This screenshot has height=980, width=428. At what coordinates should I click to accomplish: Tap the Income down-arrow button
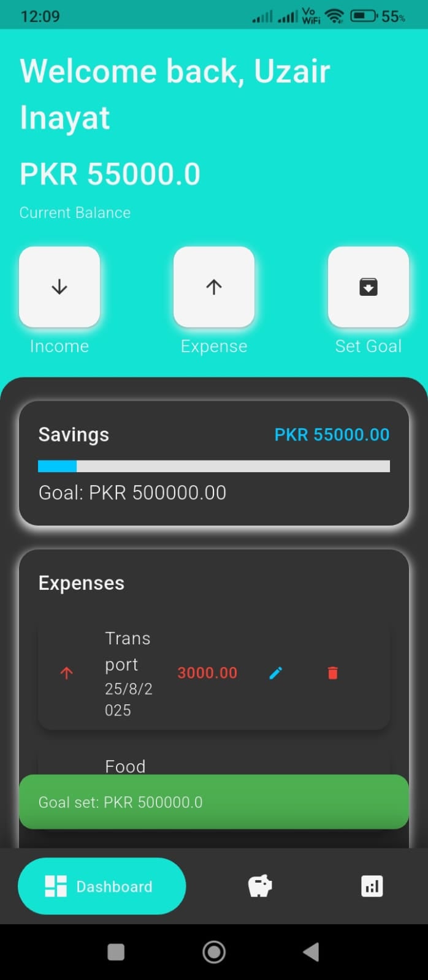(59, 287)
